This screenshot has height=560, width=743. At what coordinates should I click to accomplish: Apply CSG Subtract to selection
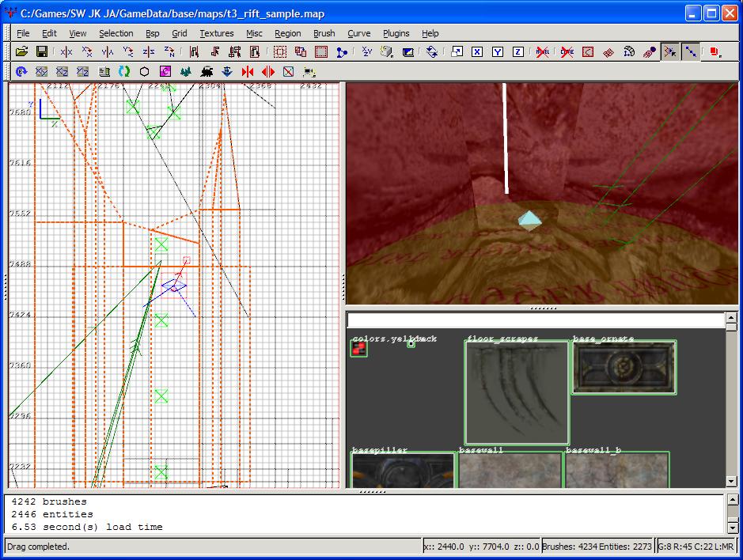(280, 51)
